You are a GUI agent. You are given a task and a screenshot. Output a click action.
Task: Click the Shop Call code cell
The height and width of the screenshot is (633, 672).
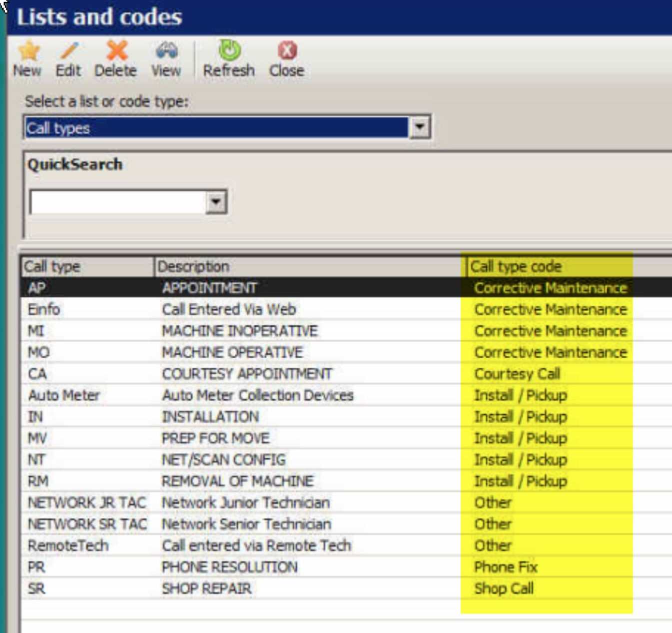point(504,589)
